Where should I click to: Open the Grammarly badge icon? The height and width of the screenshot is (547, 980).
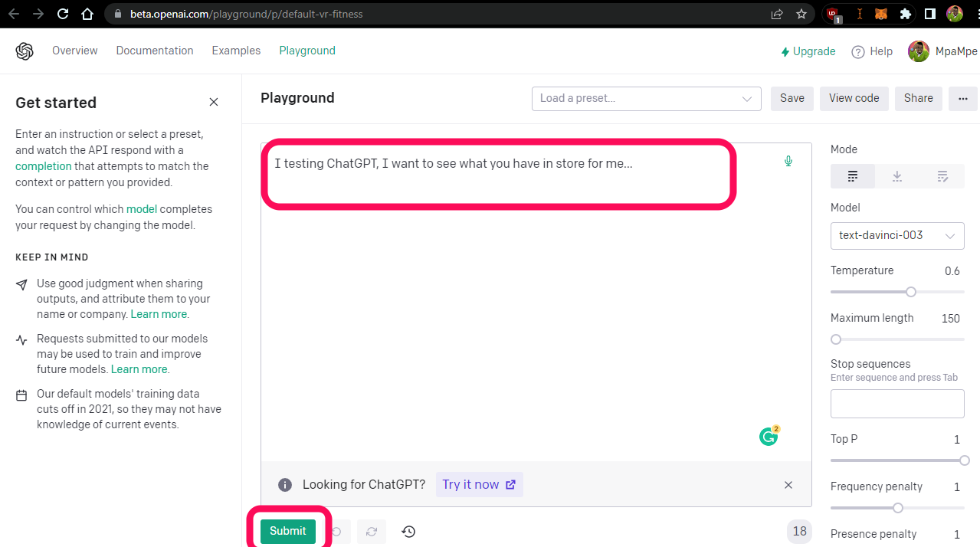pyautogui.click(x=769, y=436)
